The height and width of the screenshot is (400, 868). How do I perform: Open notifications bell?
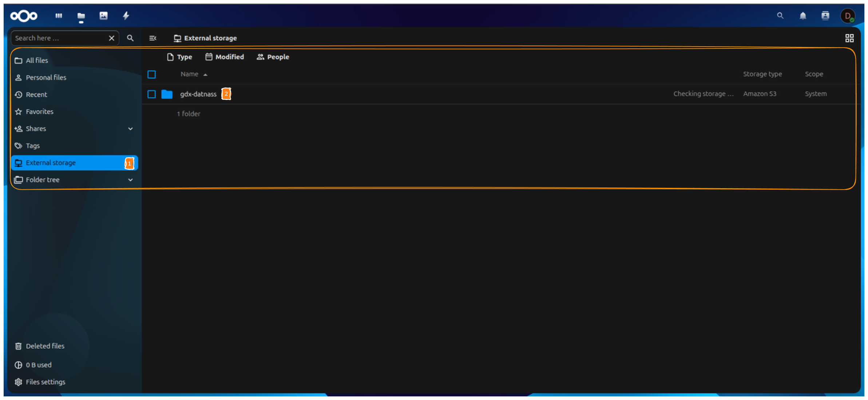tap(802, 16)
